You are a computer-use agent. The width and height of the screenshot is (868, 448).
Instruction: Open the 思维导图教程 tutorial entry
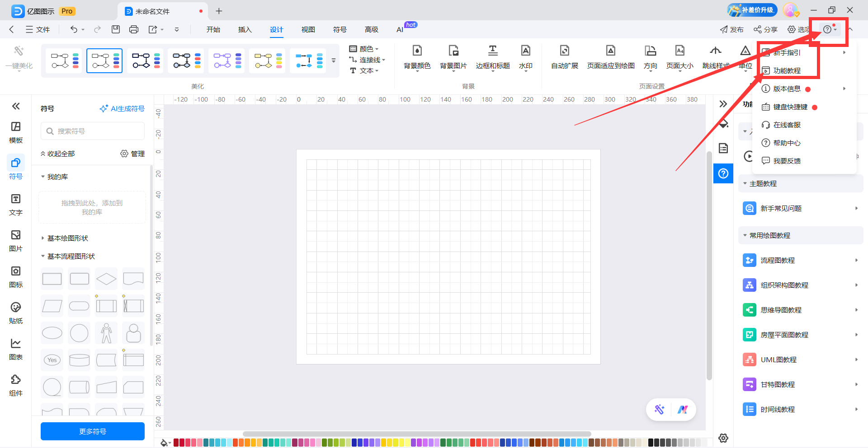click(801, 310)
